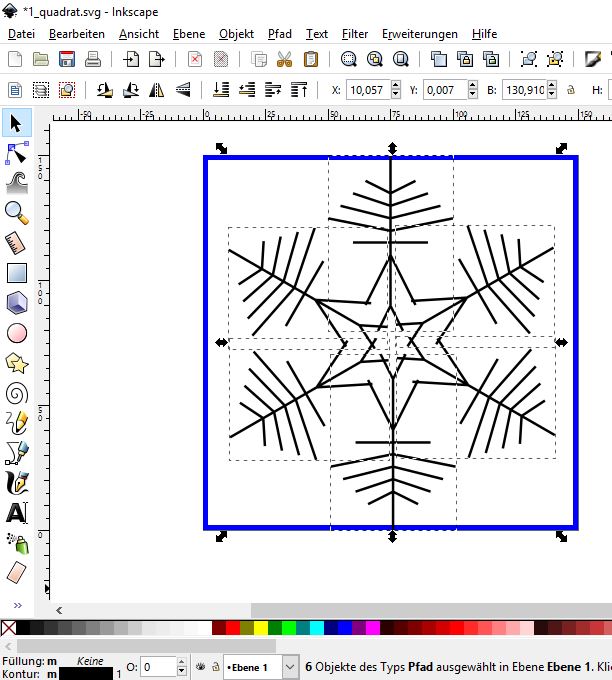This screenshot has width=612, height=680.
Task: Click the opacity O input field
Action: coord(159,667)
